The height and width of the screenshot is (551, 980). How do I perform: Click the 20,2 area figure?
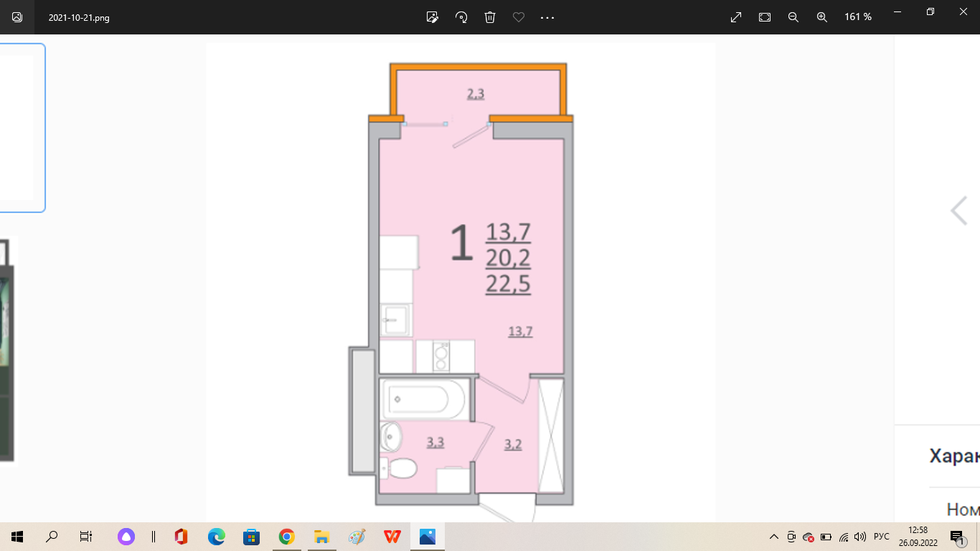(508, 258)
